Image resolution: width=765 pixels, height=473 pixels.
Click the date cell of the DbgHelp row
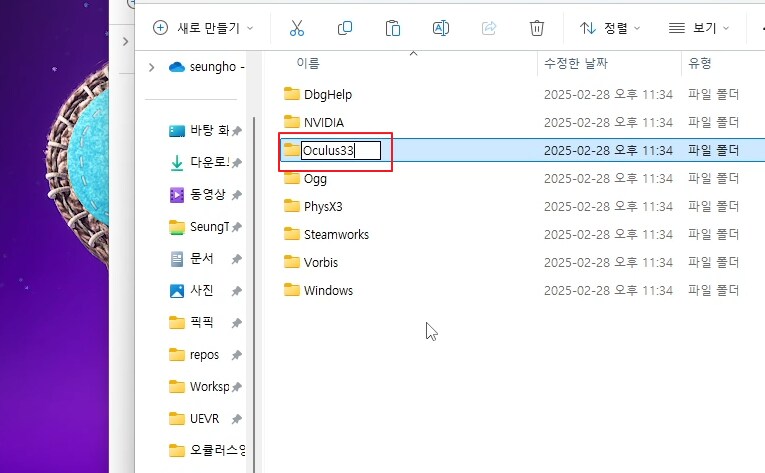click(x=608, y=94)
